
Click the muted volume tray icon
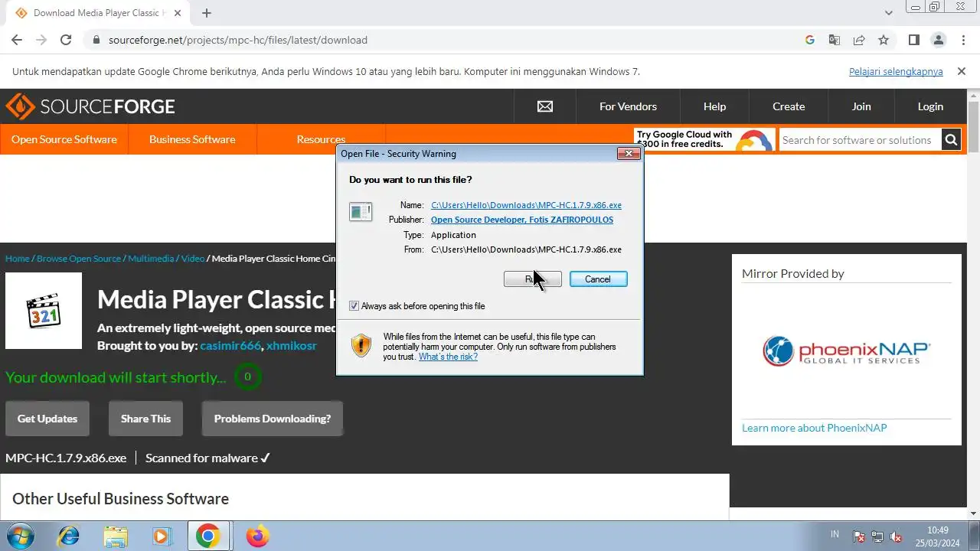click(x=896, y=536)
